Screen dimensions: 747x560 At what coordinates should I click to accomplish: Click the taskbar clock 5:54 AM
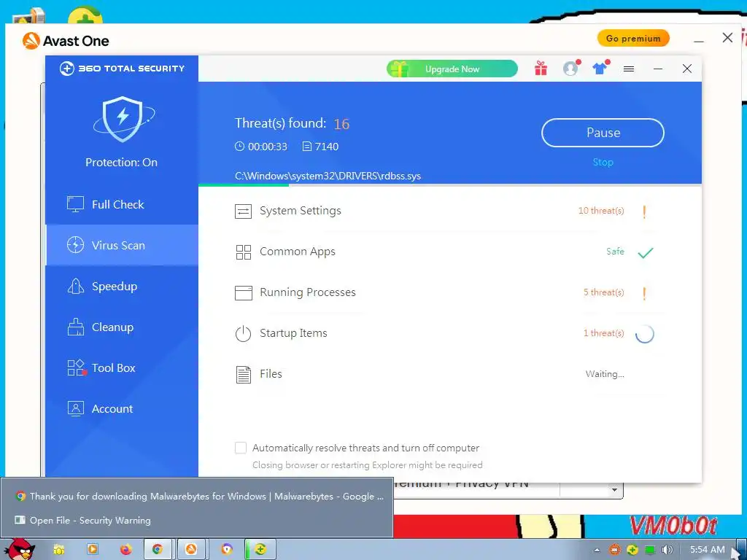[x=708, y=550]
